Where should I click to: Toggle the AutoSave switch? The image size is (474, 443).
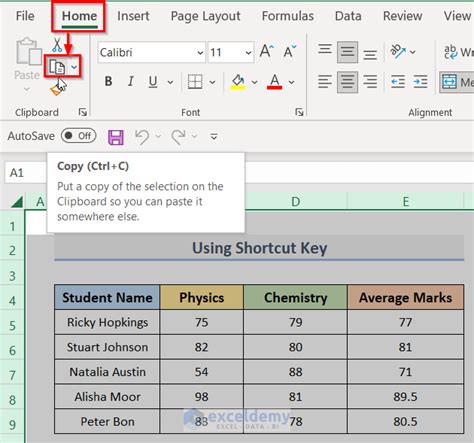coord(79,136)
